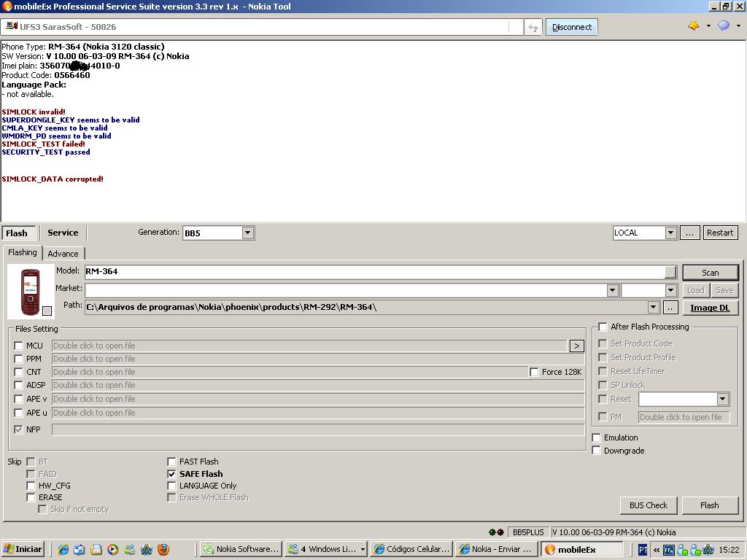Enable the ADSP file checkbox
747x560 pixels.
coord(18,385)
